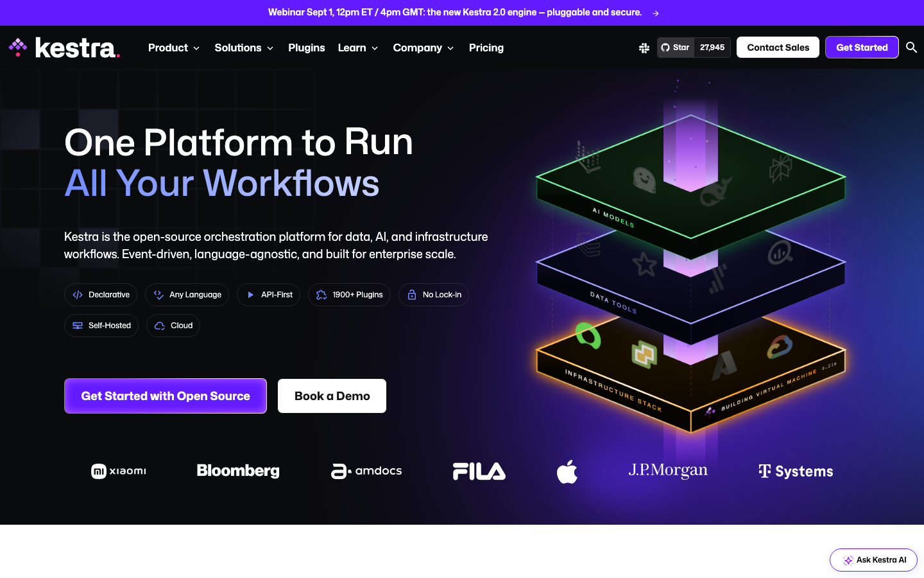The height and width of the screenshot is (578, 924).
Task: Go to the Pricing page
Action: pyautogui.click(x=486, y=48)
